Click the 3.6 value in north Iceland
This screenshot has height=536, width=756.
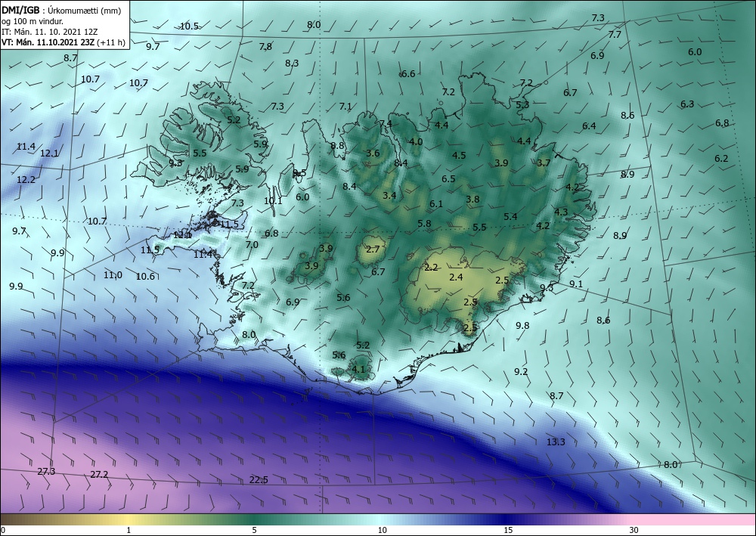(x=373, y=153)
